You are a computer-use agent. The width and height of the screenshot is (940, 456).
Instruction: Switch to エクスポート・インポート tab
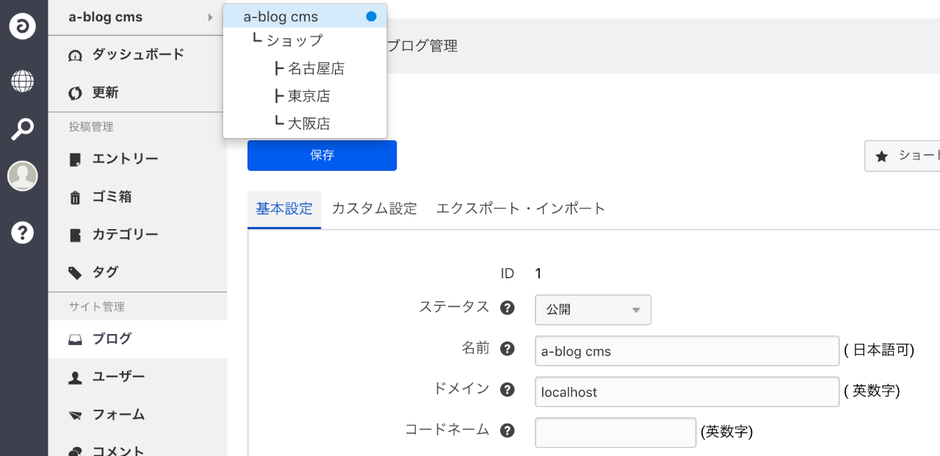click(521, 209)
